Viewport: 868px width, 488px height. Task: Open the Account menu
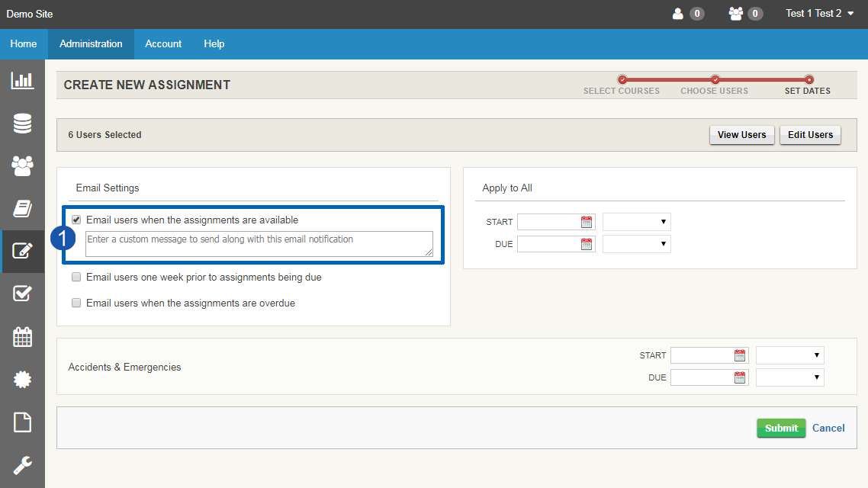click(x=163, y=43)
